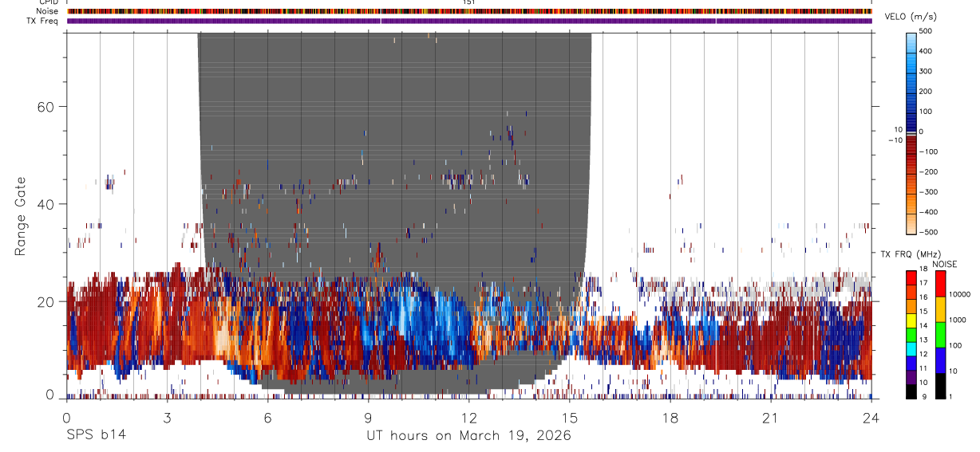Click the TX Freq strip label at top left
The height and width of the screenshot is (452, 980).
(x=43, y=20)
